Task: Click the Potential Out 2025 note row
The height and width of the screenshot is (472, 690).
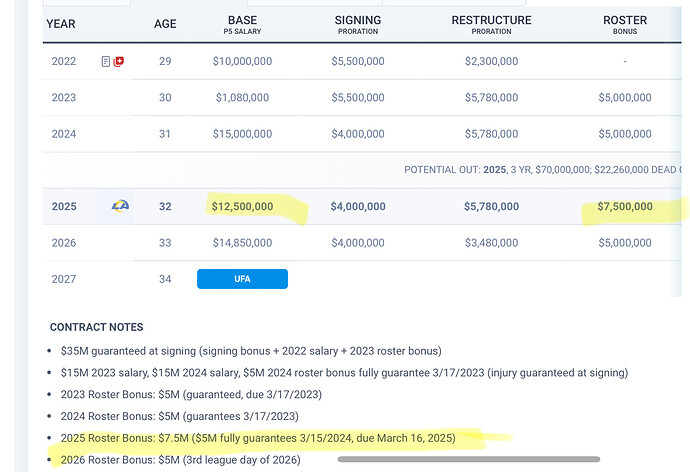Action: click(x=540, y=170)
